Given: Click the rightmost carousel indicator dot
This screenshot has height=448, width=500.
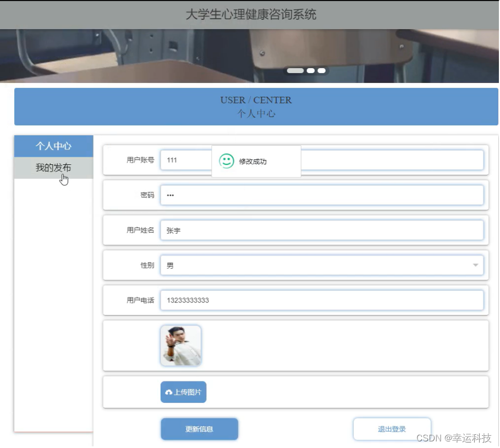Looking at the screenshot, I should point(321,70).
